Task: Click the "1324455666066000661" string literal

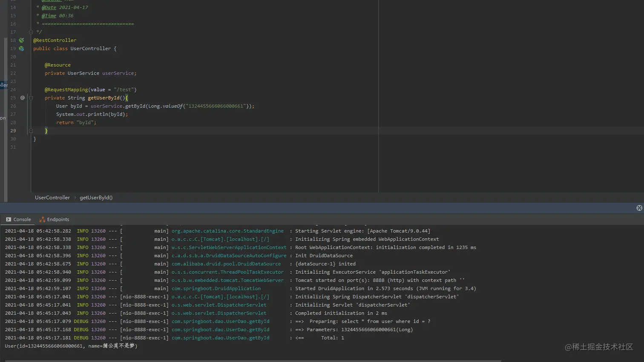Action: coord(216,106)
